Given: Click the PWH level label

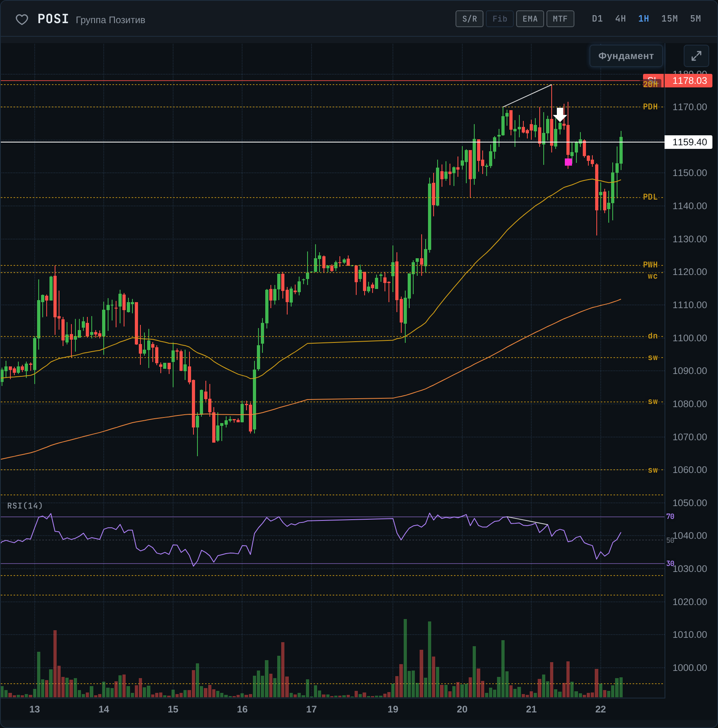Looking at the screenshot, I should click(650, 265).
